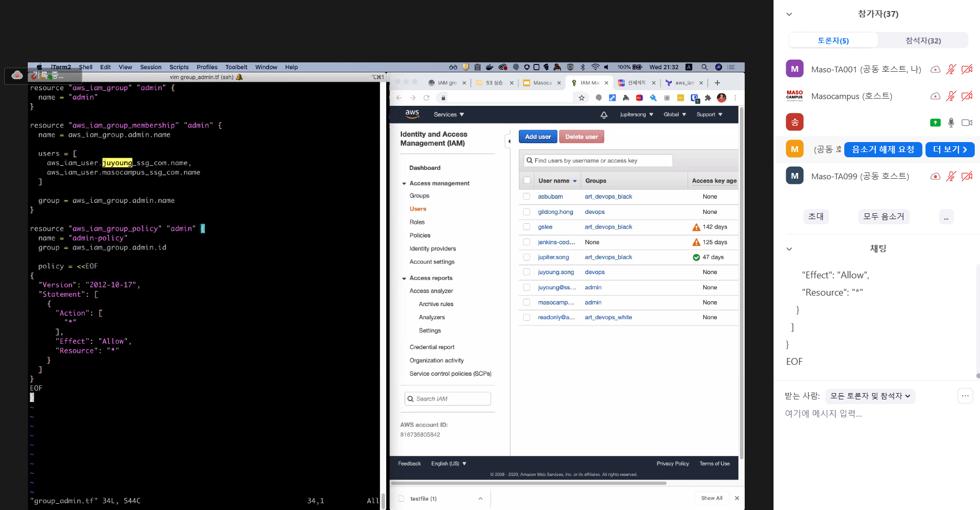Expand the Global region dropdown
The width and height of the screenshot is (980, 510).
pos(674,115)
